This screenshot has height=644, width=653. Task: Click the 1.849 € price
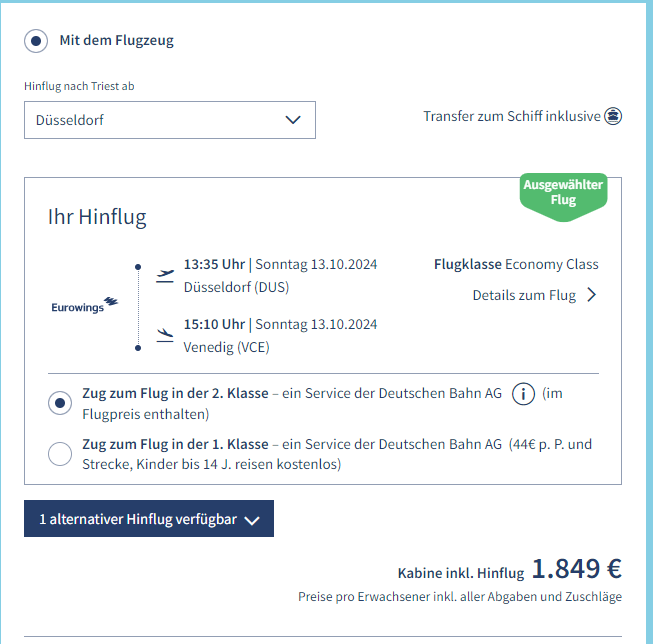pyautogui.click(x=576, y=569)
